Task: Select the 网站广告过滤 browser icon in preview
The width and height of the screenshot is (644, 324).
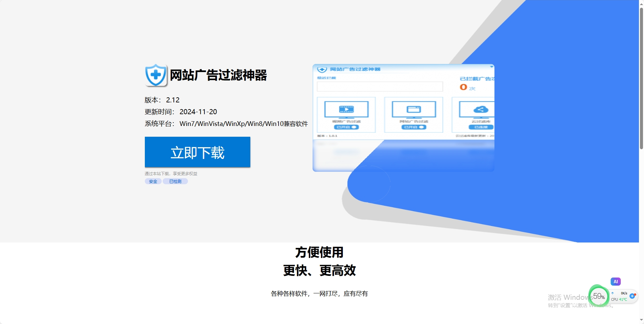Action: click(x=414, y=109)
